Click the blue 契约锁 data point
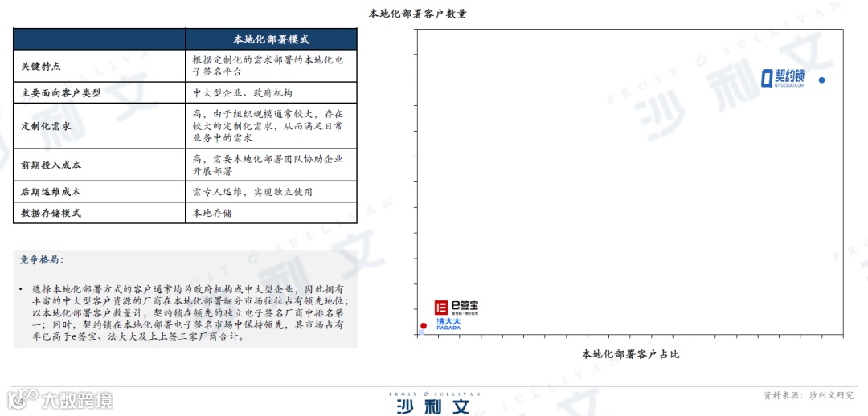 click(x=821, y=80)
